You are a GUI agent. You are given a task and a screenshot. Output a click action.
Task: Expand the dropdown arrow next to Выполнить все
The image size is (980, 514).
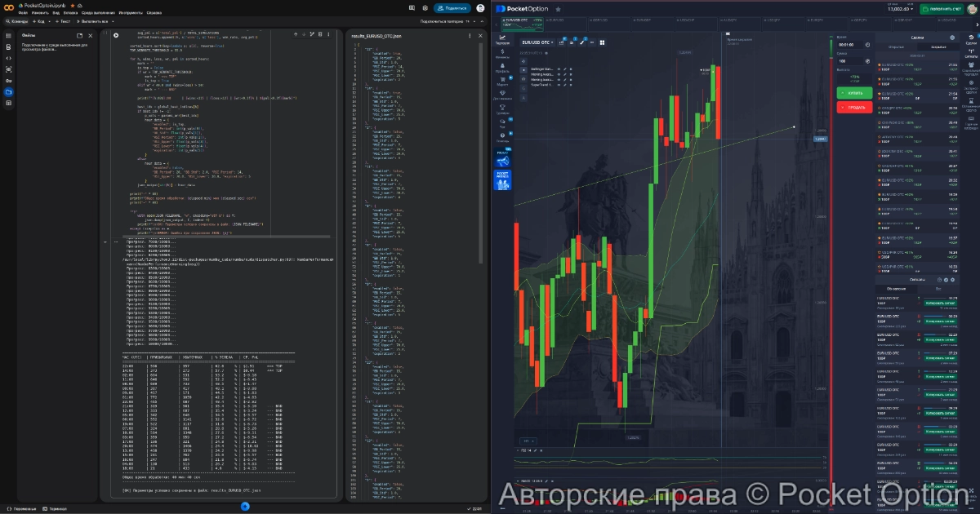(x=111, y=21)
